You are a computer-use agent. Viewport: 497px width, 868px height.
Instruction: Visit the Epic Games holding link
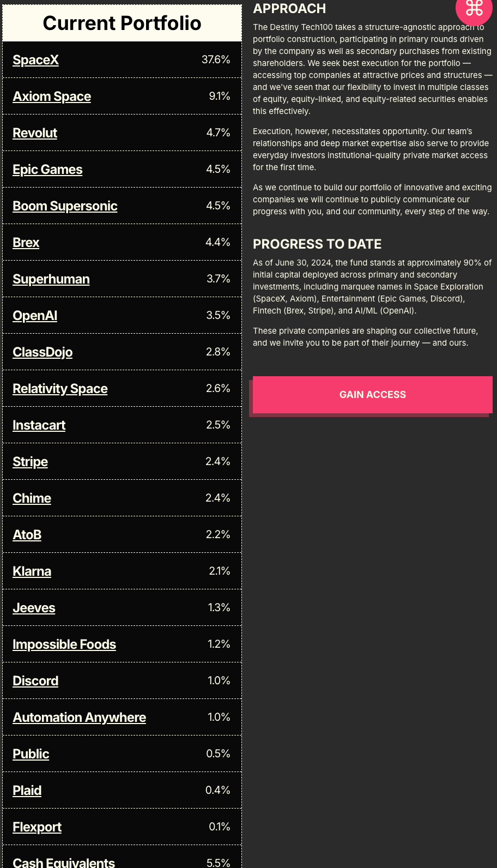tap(47, 170)
